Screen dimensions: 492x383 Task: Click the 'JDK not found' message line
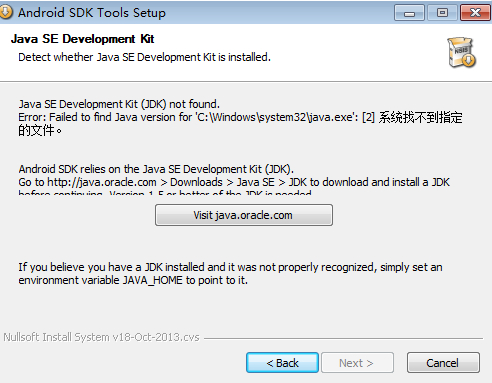pos(119,104)
